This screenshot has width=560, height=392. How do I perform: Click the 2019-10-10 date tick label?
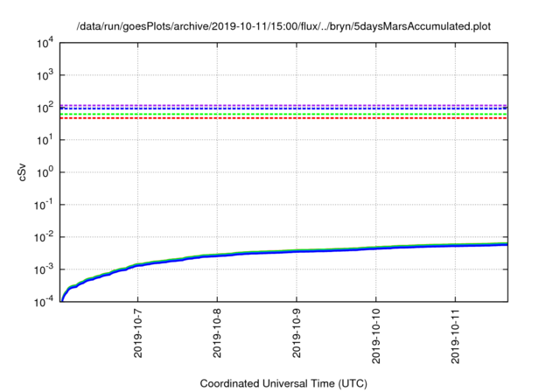(375, 336)
